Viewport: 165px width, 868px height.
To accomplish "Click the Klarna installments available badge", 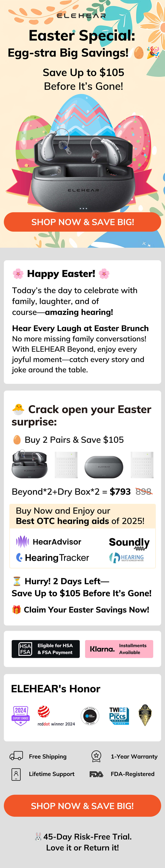I will pos(119,649).
